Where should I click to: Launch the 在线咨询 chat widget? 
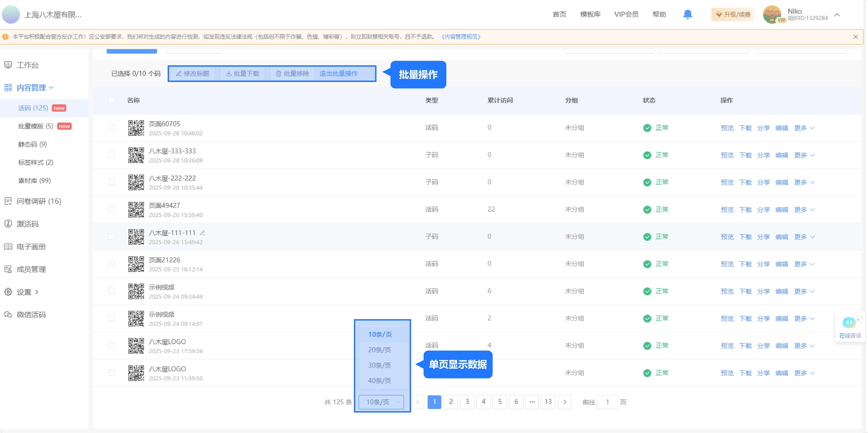coord(849,326)
